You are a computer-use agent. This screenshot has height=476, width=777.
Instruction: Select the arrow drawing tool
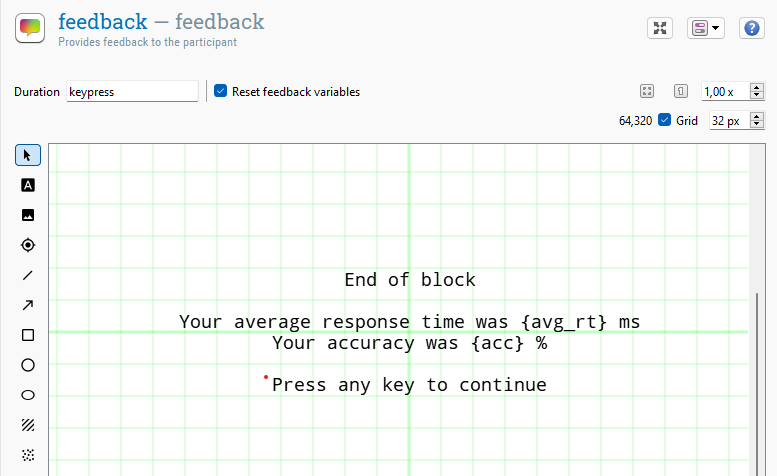[x=28, y=305]
